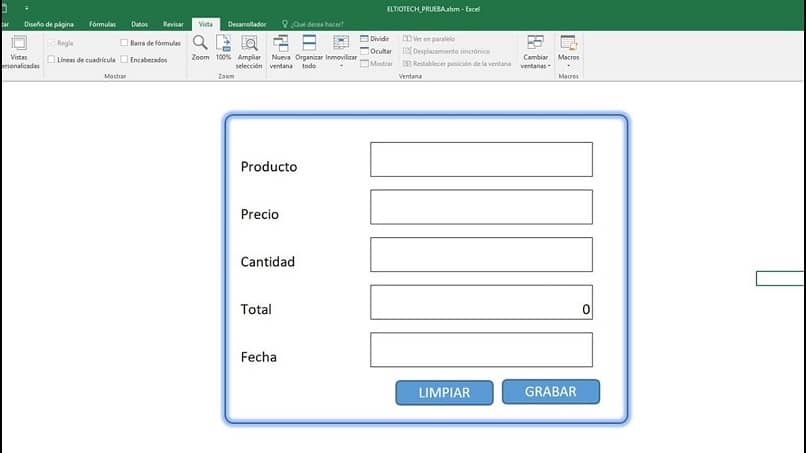This screenshot has width=806, height=453.
Task: Toggle Encabezados checkbox
Action: coord(124,60)
